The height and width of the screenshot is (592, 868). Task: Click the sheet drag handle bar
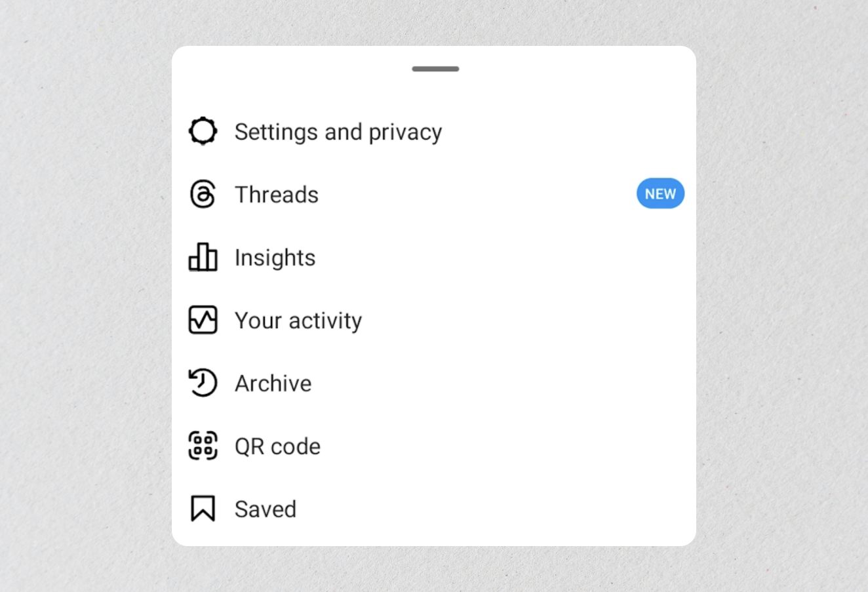(x=435, y=69)
